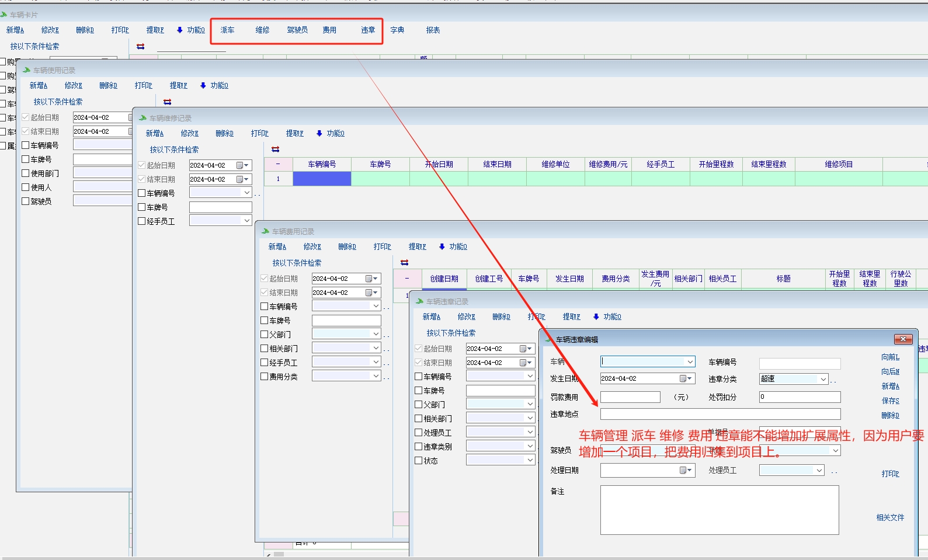Click swap-arrows icon in 车辆费用记录 window
The height and width of the screenshot is (560, 928).
405,263
